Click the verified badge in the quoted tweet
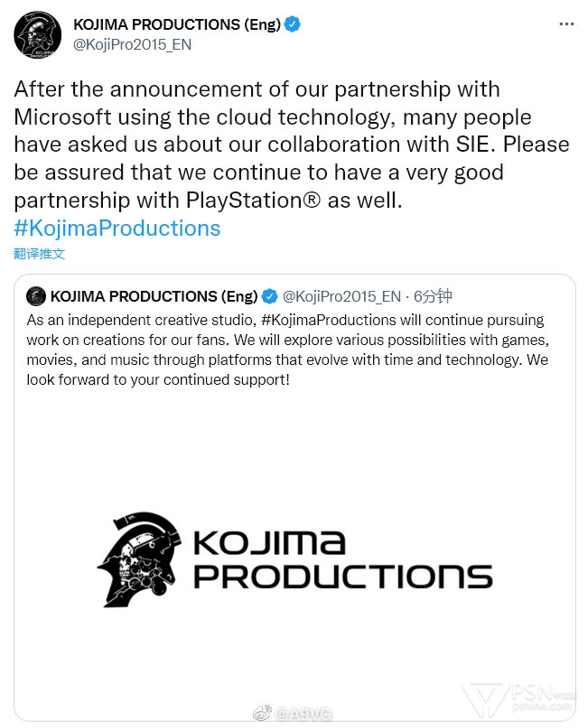 [269, 296]
